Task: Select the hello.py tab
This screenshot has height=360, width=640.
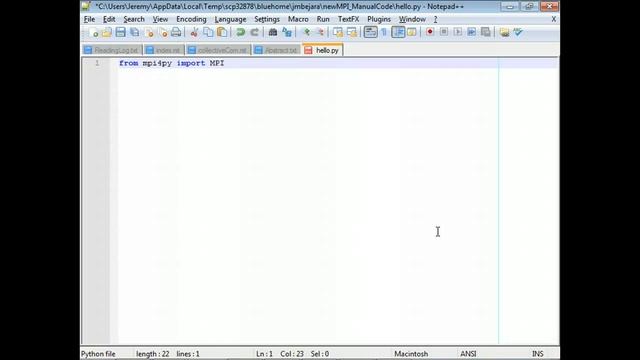Action: click(x=322, y=50)
